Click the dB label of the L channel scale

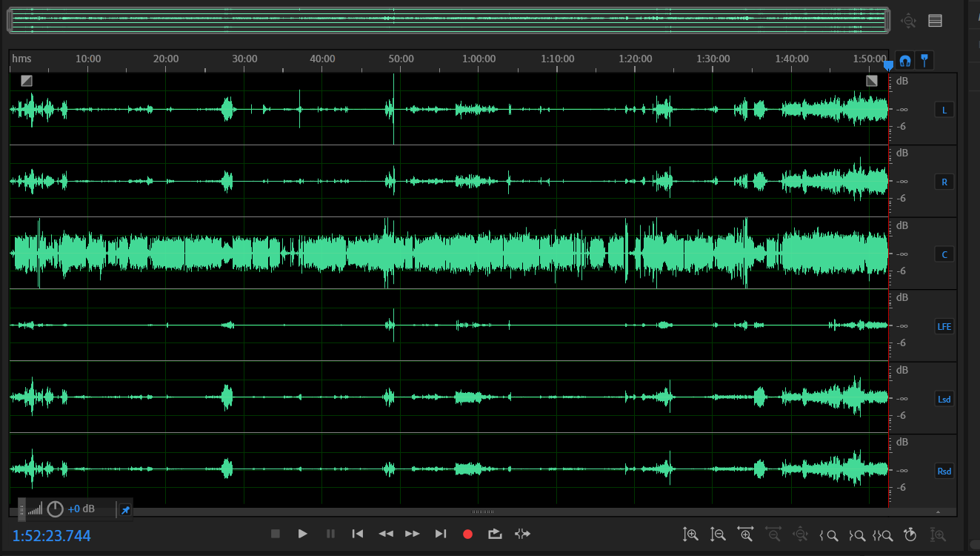coord(902,81)
